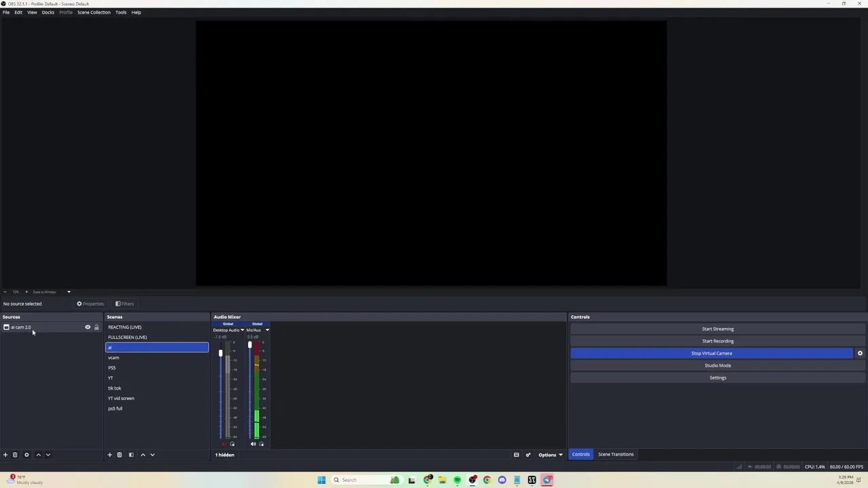Screen dimensions: 868x488
Task: Move source down arrow in Sources dock
Action: click(x=47, y=455)
